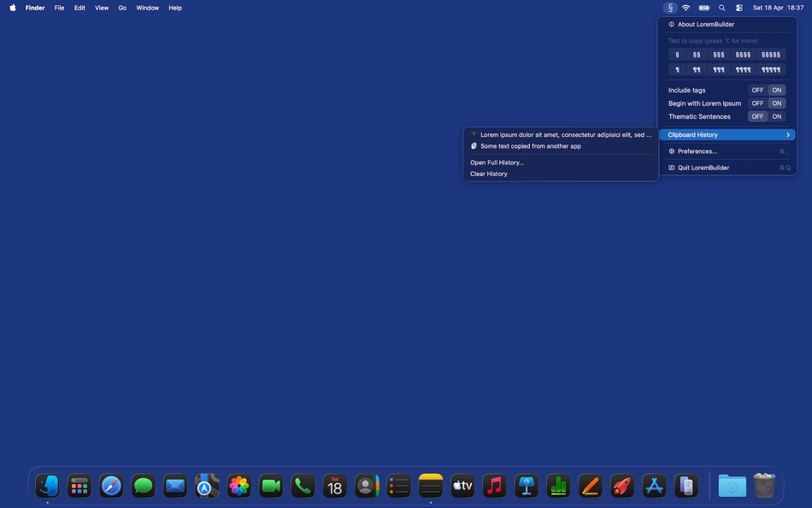Select the Lorem ipsum dolor sit amet history entry
Screen dimensions: 812x508
click(x=561, y=135)
